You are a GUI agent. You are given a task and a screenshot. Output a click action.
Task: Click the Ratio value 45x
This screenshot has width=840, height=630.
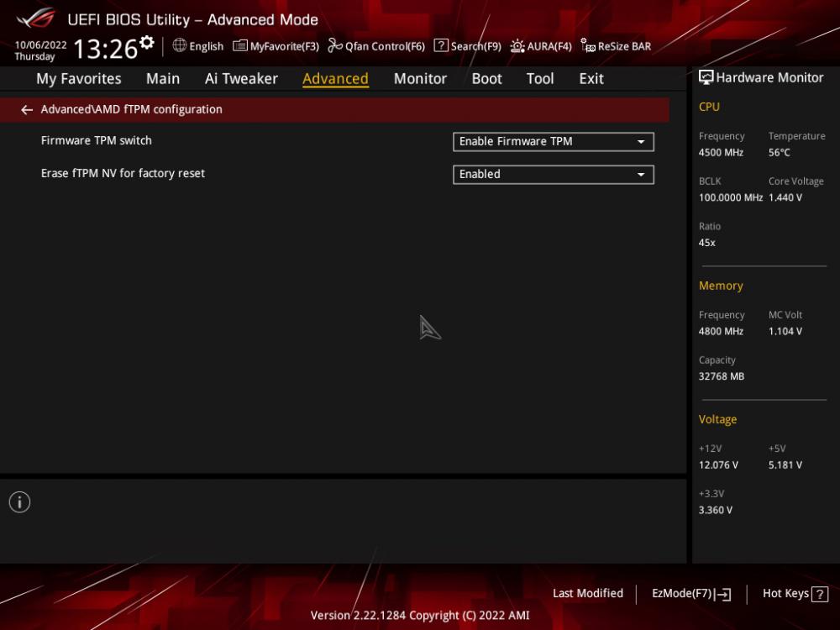pos(706,243)
